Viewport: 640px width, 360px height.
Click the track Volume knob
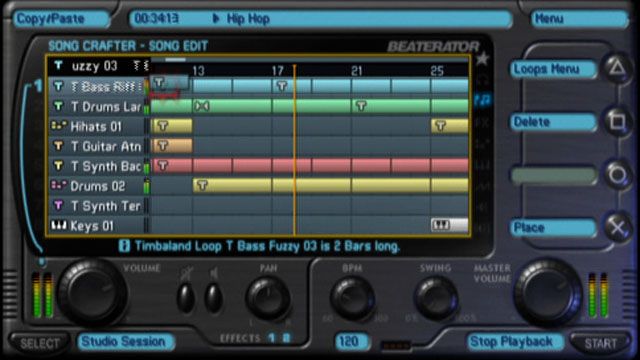[x=92, y=293]
